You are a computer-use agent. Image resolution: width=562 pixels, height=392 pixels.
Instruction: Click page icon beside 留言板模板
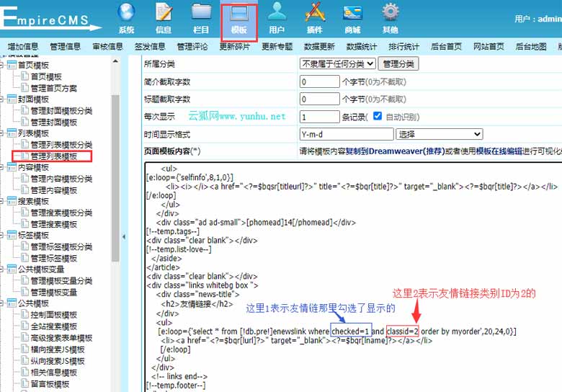click(24, 384)
